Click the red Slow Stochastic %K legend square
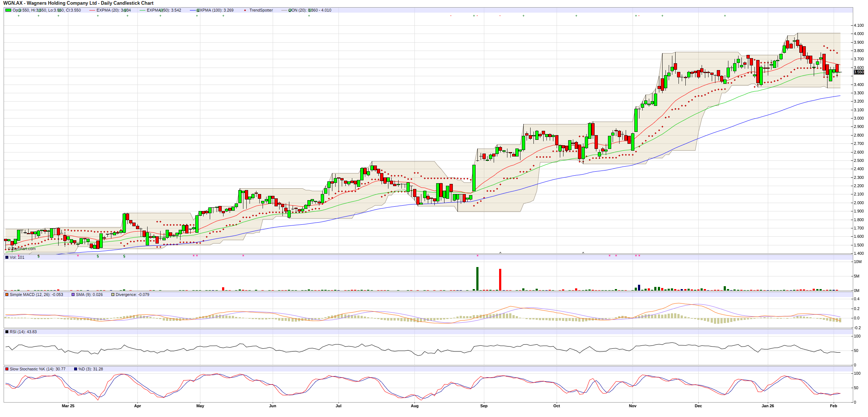This screenshot has height=417, width=868. 7,369
